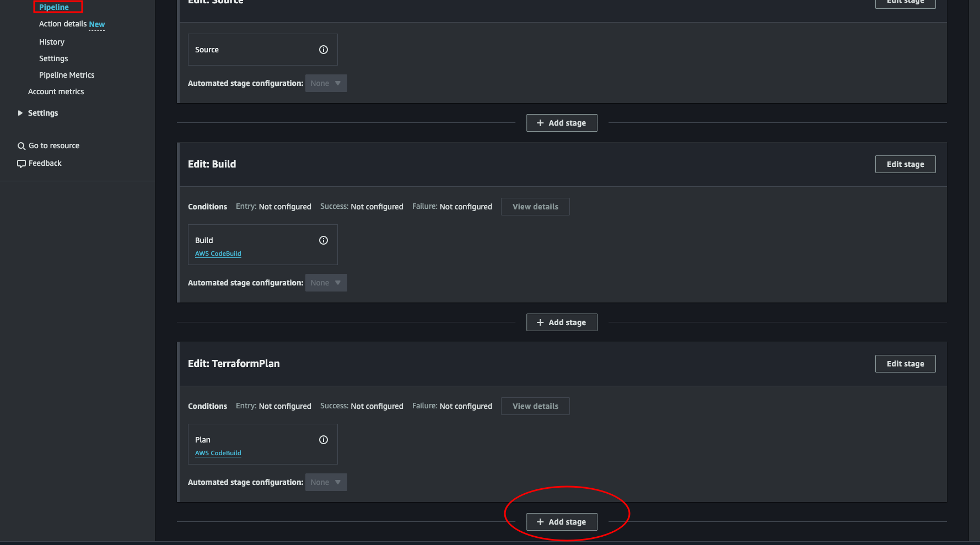This screenshot has width=980, height=545.
Task: Go to Account metrics
Action: point(56,91)
